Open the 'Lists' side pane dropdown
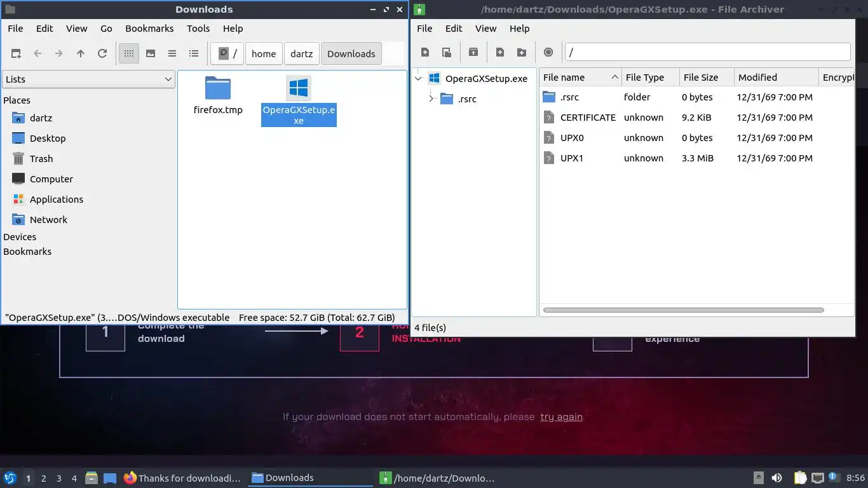The width and height of the screenshot is (868, 488). point(88,79)
